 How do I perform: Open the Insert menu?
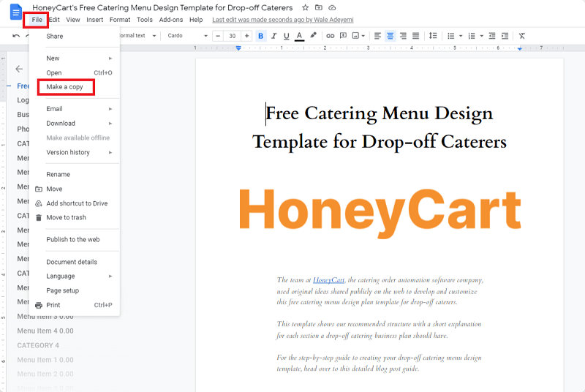[x=95, y=20]
